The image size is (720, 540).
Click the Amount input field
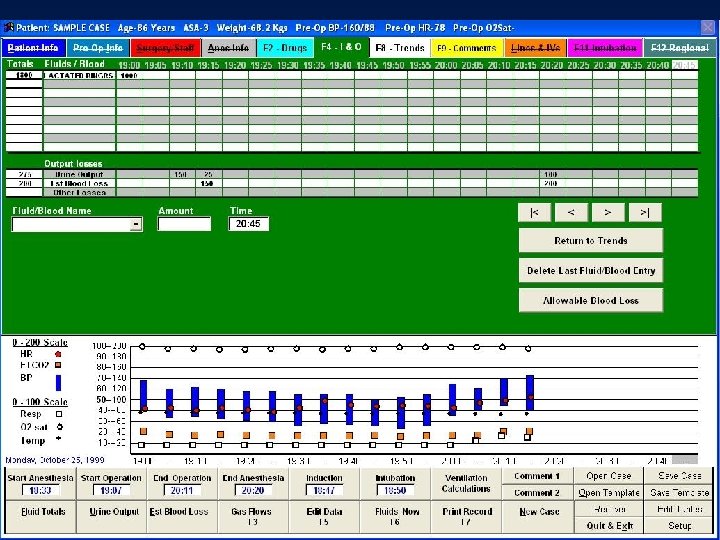pos(184,224)
